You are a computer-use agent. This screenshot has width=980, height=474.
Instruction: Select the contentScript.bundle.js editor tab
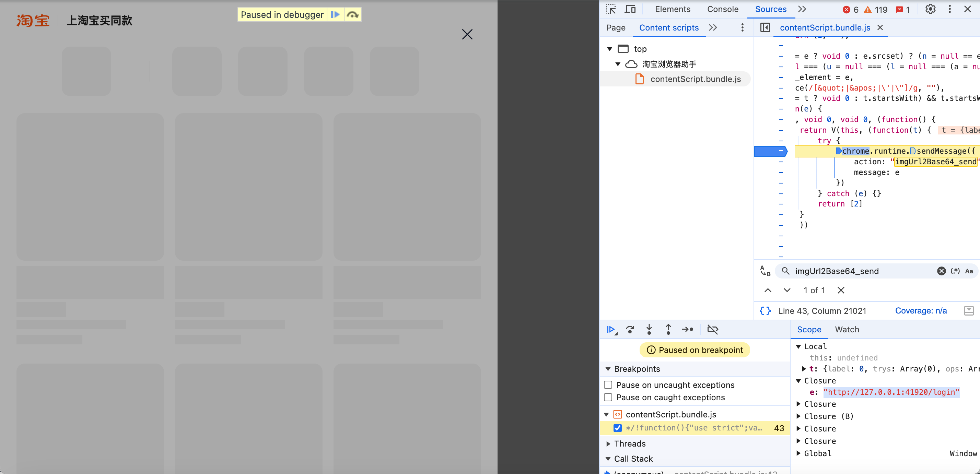825,27
